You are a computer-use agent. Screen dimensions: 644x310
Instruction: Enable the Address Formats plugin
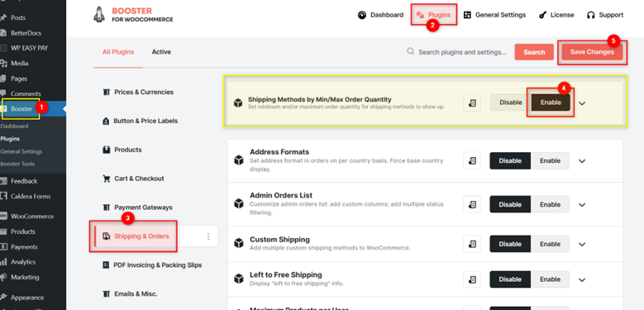point(550,161)
